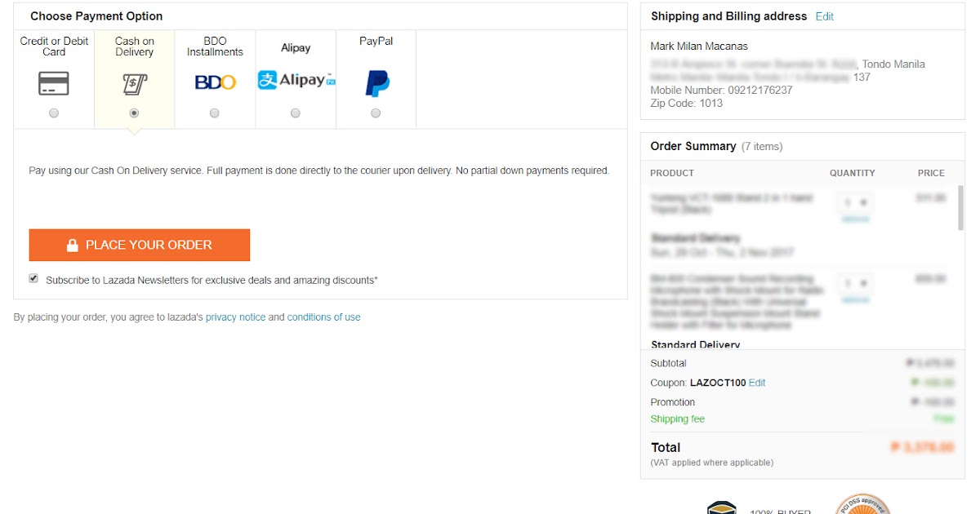Select the PayPal radio button

click(375, 113)
